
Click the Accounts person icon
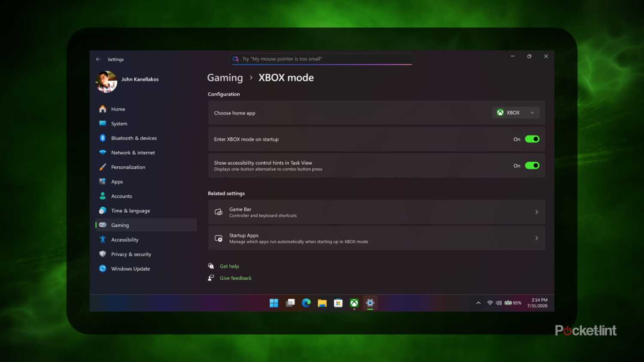coord(103,196)
